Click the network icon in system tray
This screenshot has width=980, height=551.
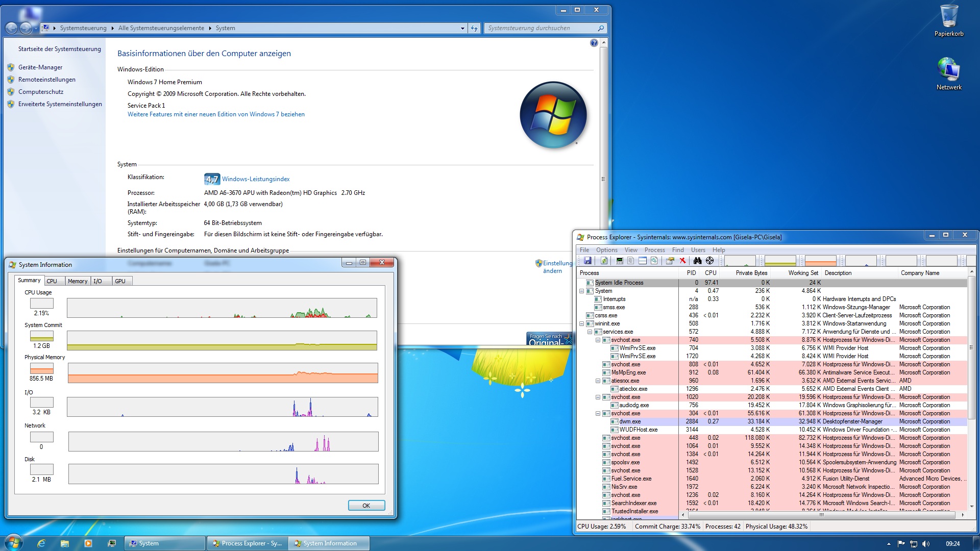click(914, 544)
